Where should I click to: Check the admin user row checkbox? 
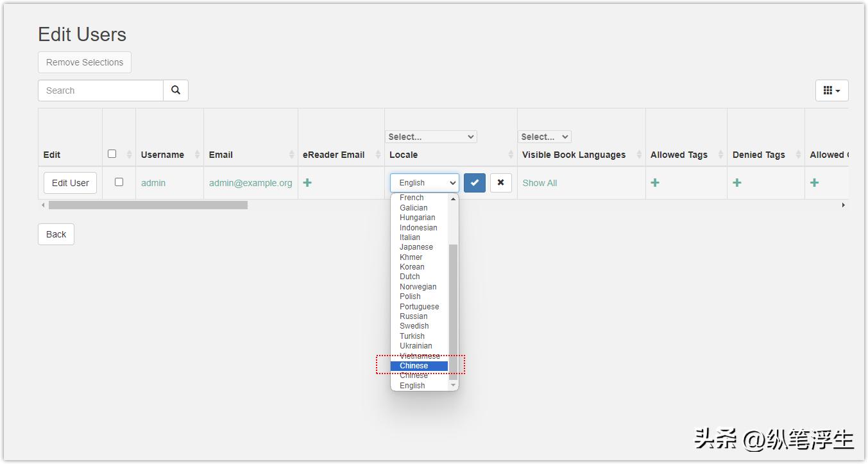(119, 182)
